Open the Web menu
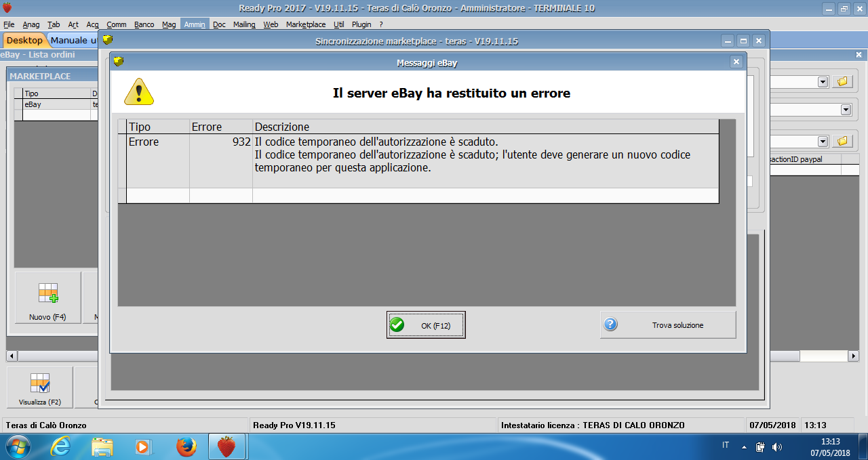The height and width of the screenshot is (460, 868). coord(271,24)
